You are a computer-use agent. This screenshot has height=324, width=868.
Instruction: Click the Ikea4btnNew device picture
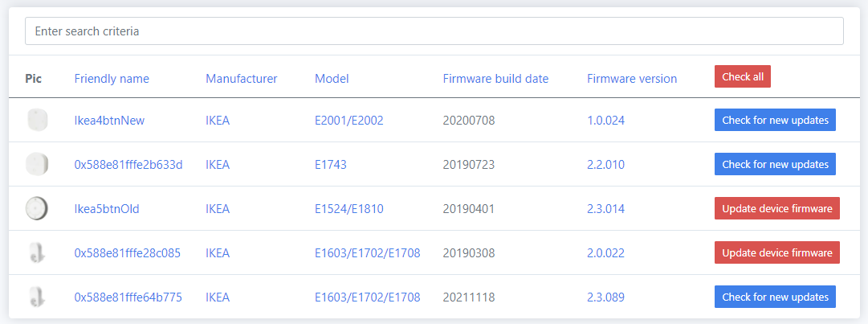(x=37, y=121)
